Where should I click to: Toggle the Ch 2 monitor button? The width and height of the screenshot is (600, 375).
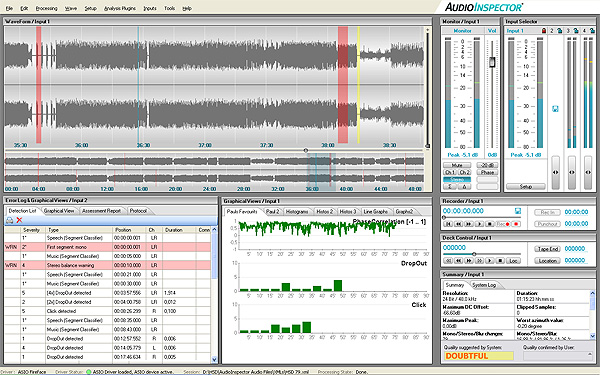(465, 172)
